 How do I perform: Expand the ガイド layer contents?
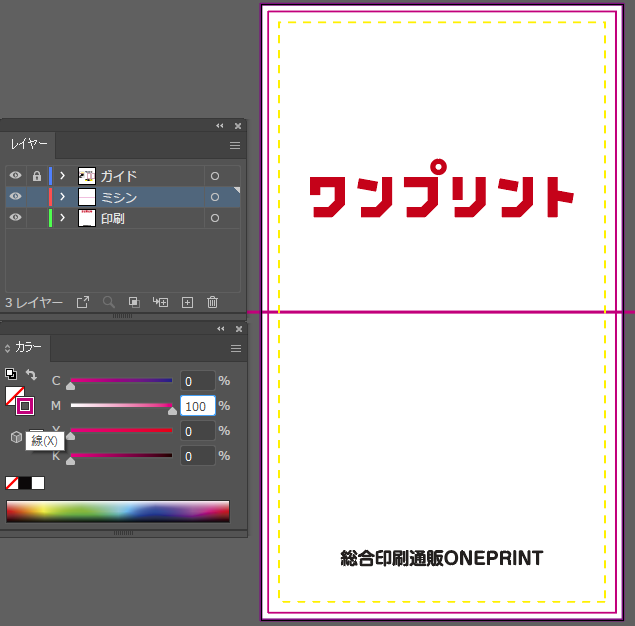pos(62,176)
